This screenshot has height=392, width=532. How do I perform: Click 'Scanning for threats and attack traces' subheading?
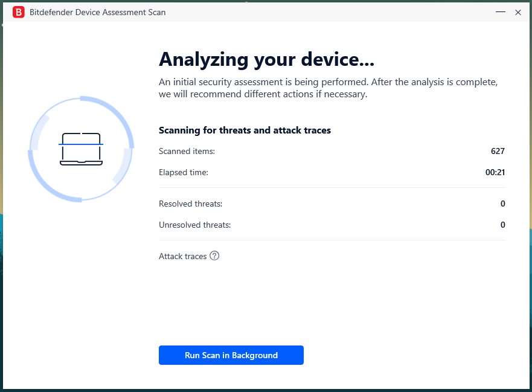point(245,130)
